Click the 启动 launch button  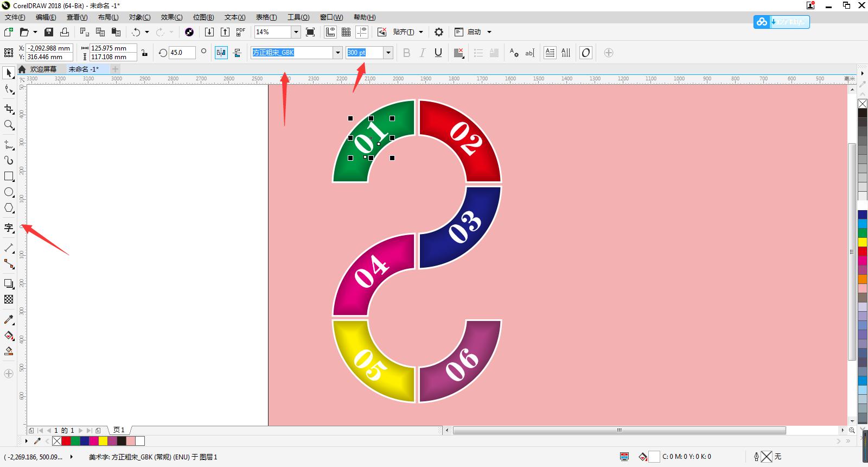(x=474, y=32)
